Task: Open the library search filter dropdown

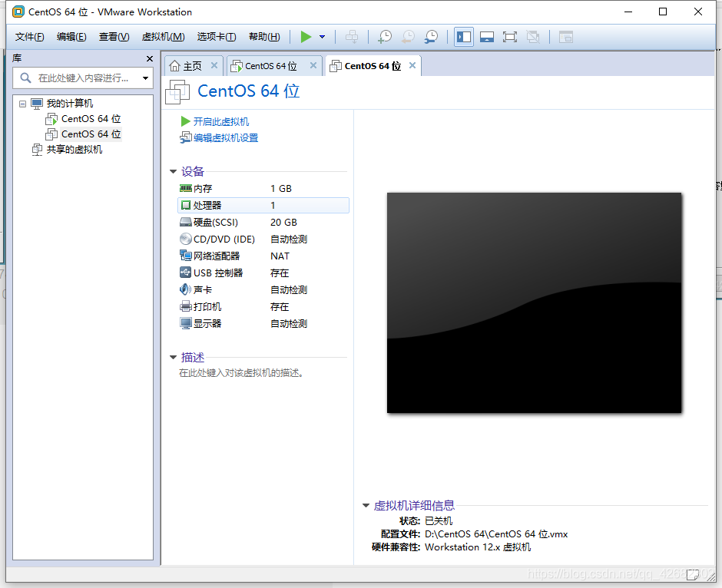Action: pyautogui.click(x=145, y=78)
